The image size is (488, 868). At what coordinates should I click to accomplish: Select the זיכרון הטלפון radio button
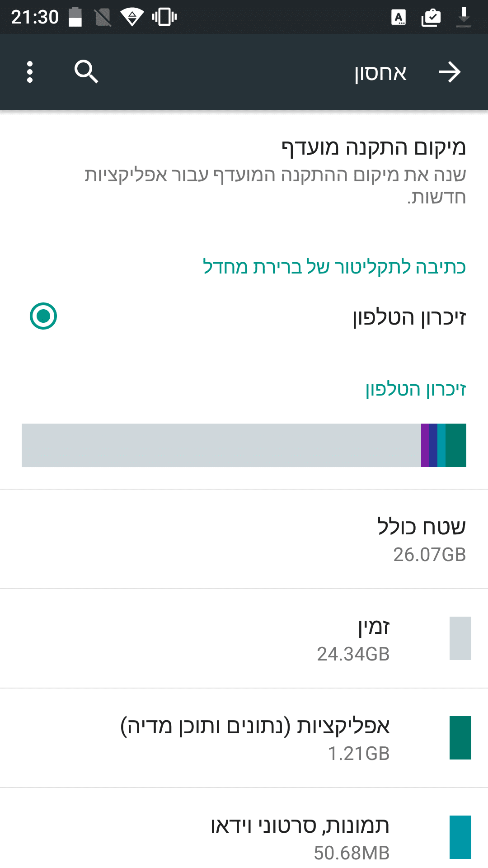tap(43, 316)
